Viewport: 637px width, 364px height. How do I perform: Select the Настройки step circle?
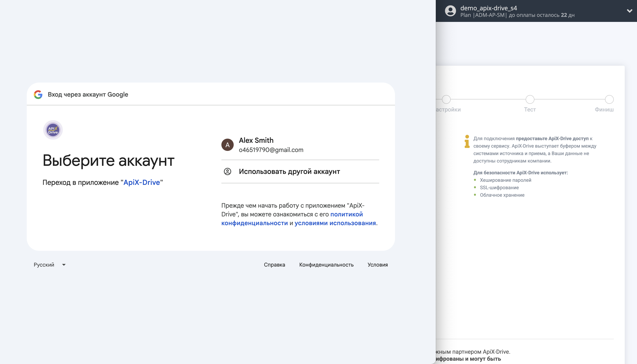446,99
